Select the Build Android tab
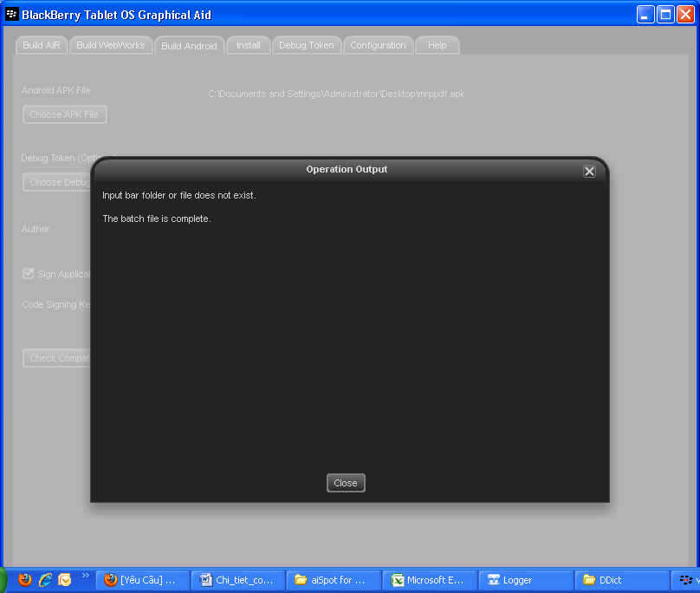This screenshot has width=700, height=593. point(189,46)
